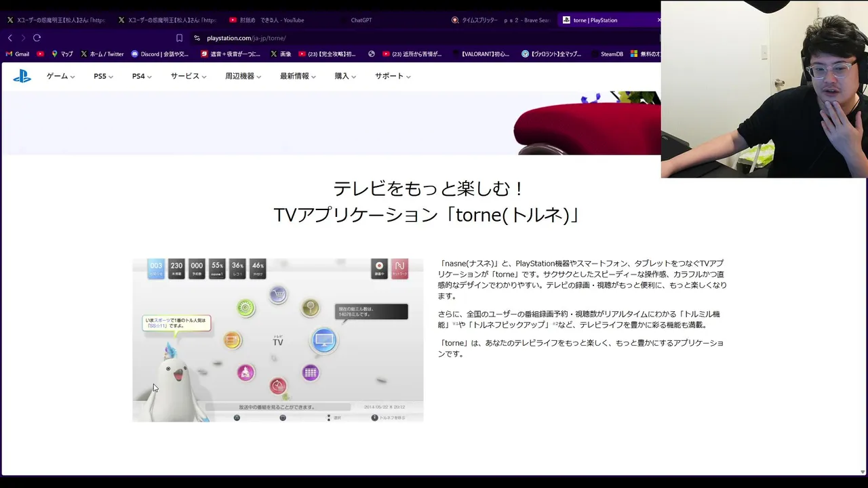Viewport: 868px width, 488px height.
Task: Click the TVアプリケーション「torne(トルネ)」 heading
Action: click(x=426, y=215)
